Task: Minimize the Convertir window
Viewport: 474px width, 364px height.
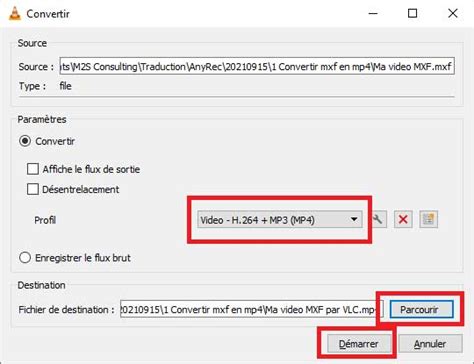Action: point(373,14)
